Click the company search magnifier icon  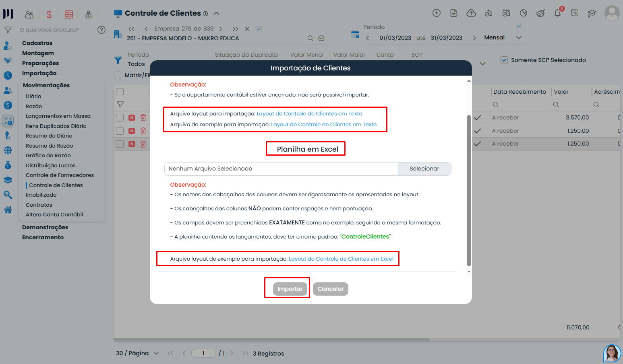[310, 38]
